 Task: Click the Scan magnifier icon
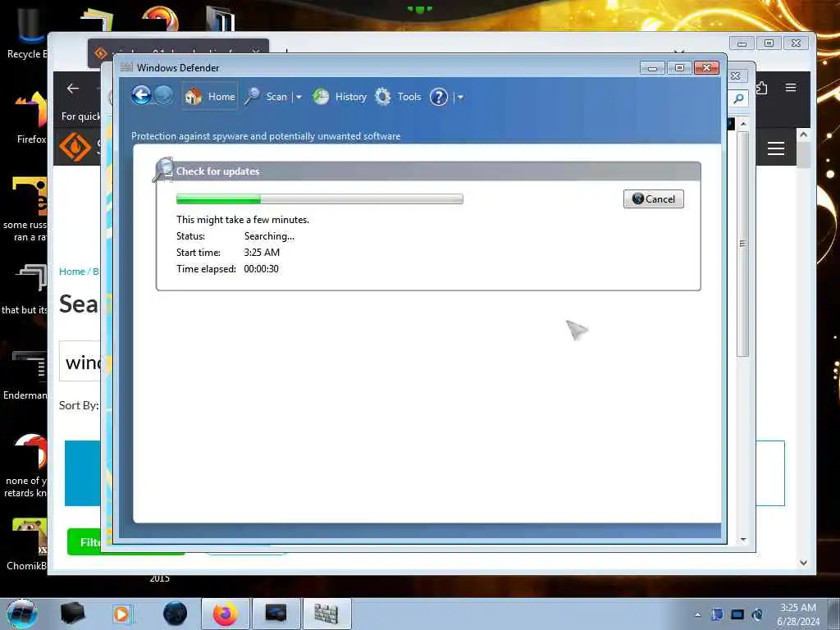252,97
